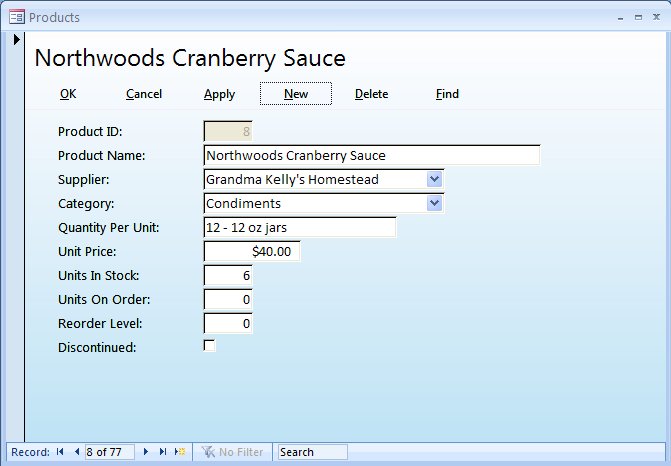Click the Product ID label
This screenshot has width=671, height=466.
90,131
